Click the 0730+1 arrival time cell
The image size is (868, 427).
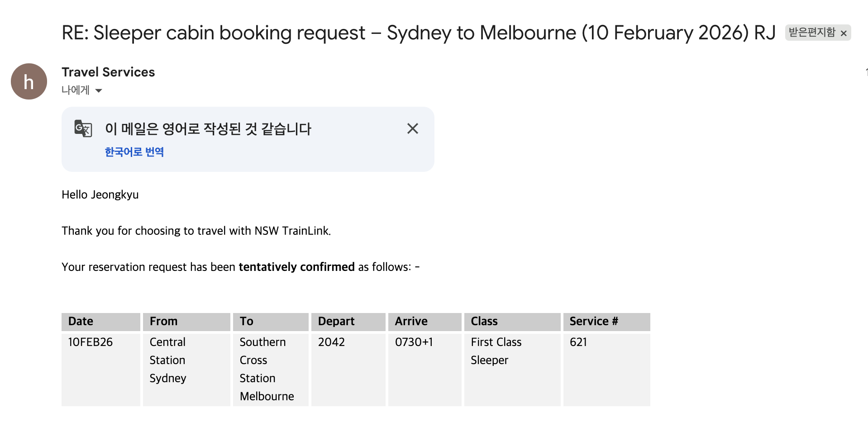414,342
